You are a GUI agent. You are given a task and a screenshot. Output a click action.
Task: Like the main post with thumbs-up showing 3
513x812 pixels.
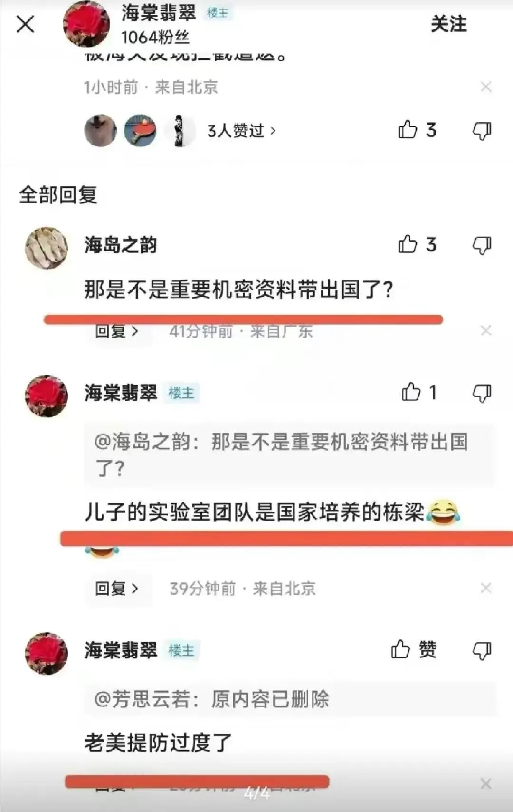click(417, 130)
